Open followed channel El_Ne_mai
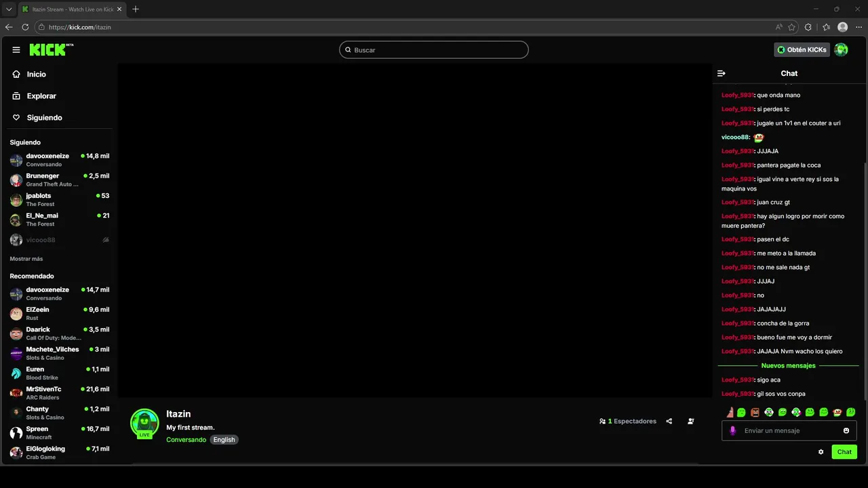Viewport: 868px width, 488px height. [59, 220]
